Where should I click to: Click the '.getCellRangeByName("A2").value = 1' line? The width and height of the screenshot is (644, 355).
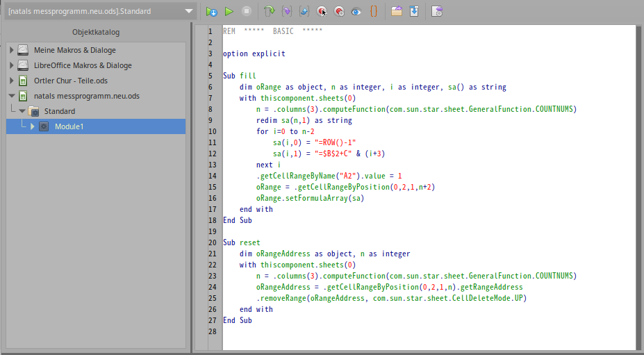click(x=329, y=176)
